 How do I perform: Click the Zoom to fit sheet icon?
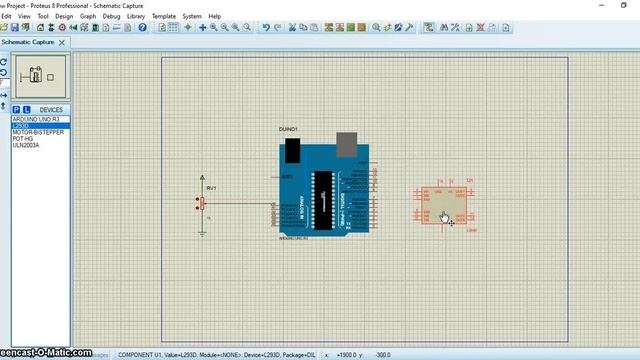click(236, 27)
